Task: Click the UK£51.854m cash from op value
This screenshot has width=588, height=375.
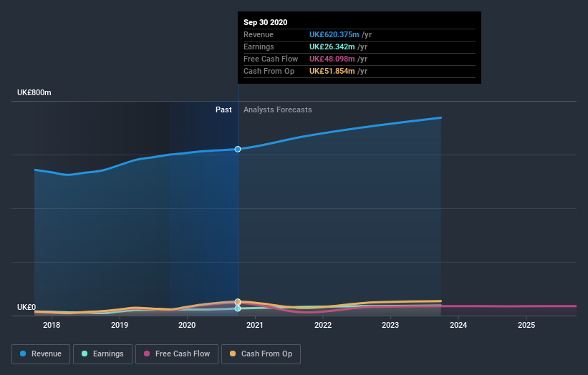Action: pos(332,71)
